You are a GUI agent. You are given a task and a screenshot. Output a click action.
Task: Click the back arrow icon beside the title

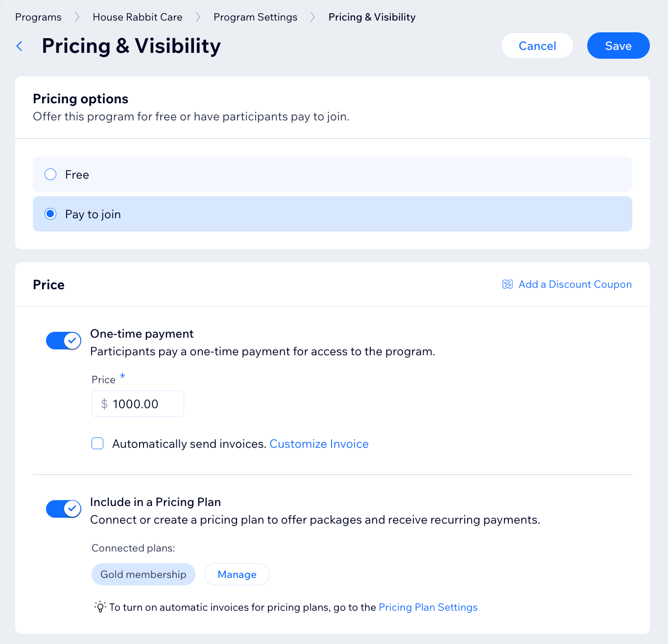pos(20,46)
